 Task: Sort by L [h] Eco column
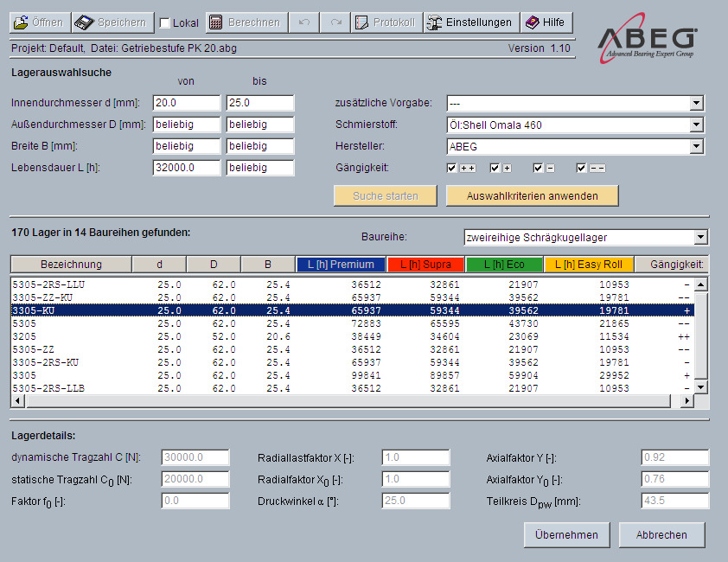point(504,265)
